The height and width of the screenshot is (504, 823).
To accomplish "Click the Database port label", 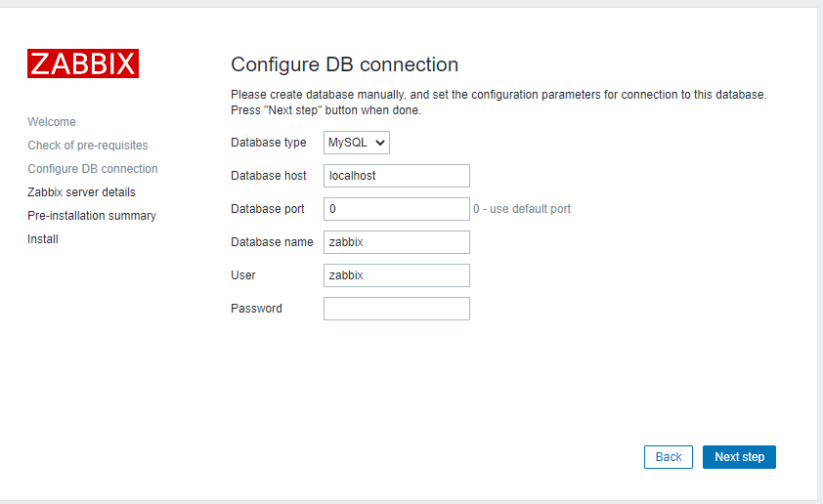I will (x=267, y=209).
